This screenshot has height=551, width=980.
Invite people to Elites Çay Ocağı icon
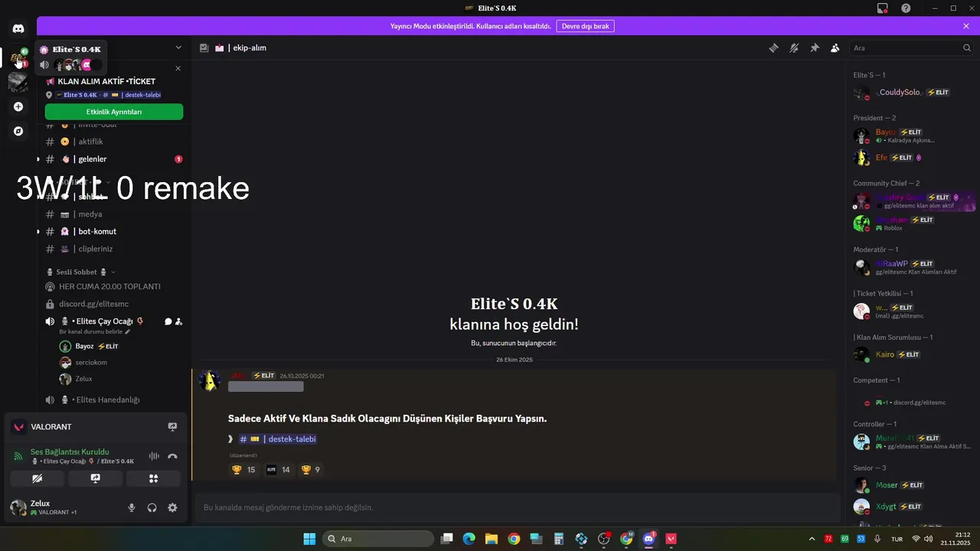178,321
